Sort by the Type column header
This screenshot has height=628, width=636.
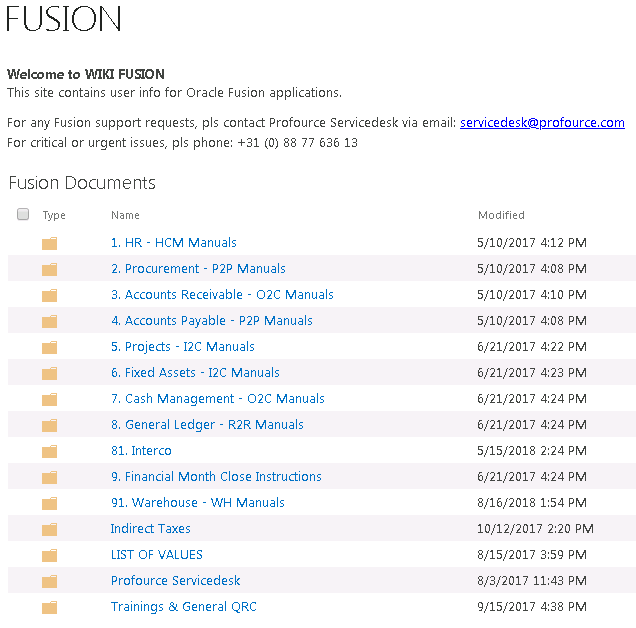[x=54, y=215]
